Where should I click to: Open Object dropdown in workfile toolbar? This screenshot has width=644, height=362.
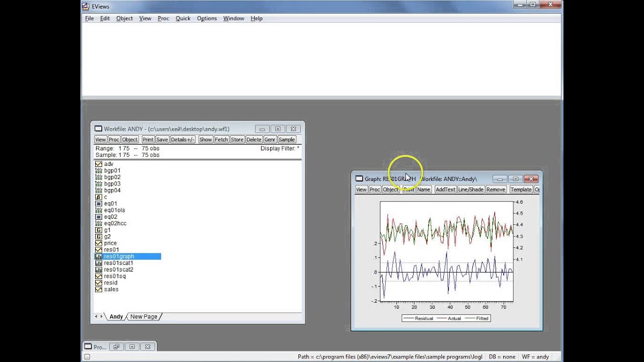pyautogui.click(x=129, y=139)
